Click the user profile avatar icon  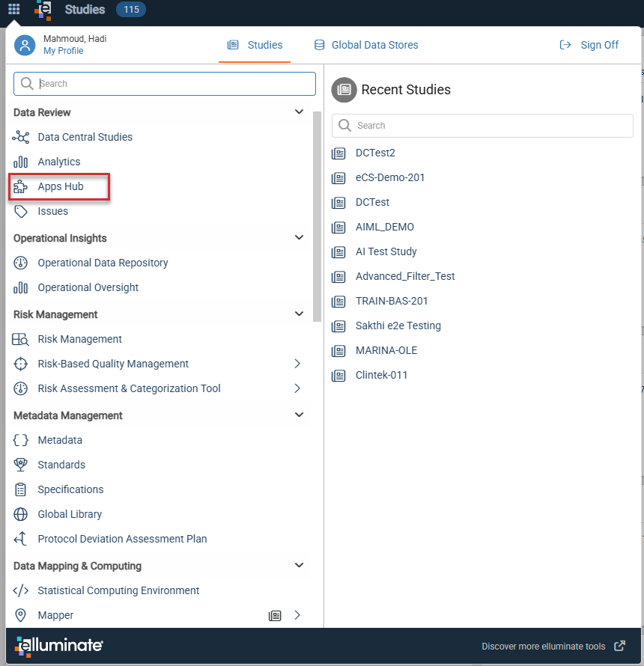tap(25, 45)
